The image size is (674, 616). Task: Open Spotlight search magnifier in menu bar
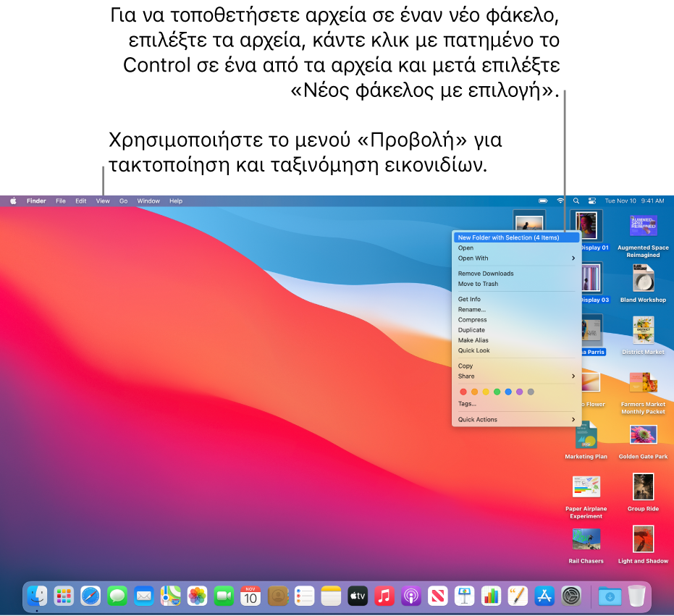tap(576, 201)
